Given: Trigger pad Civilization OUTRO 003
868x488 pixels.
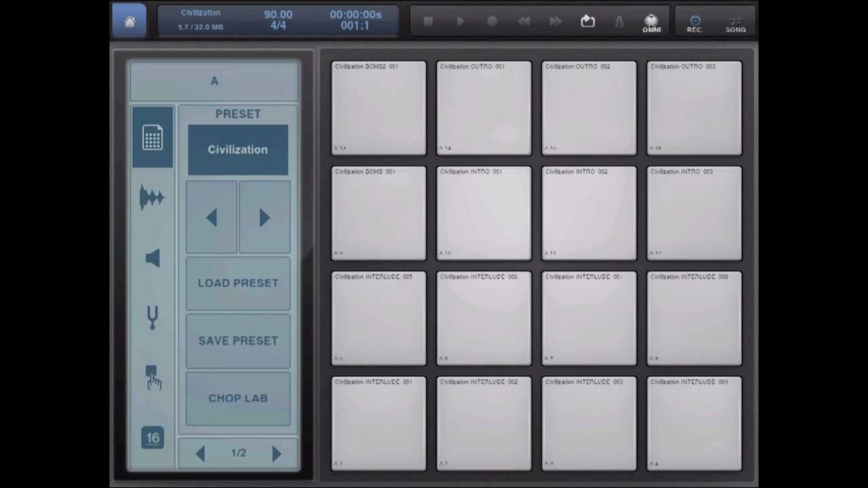Looking at the screenshot, I should coord(694,108).
